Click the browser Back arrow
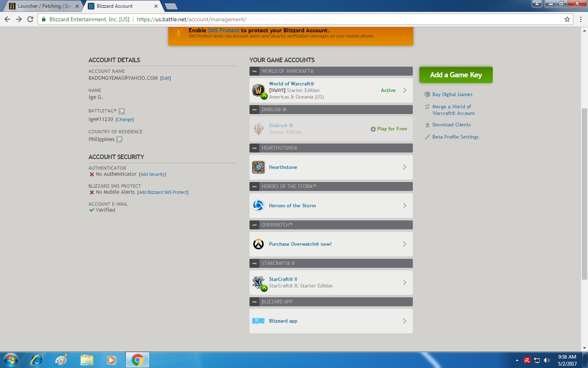Screen dimensions: 588x368 [7, 19]
